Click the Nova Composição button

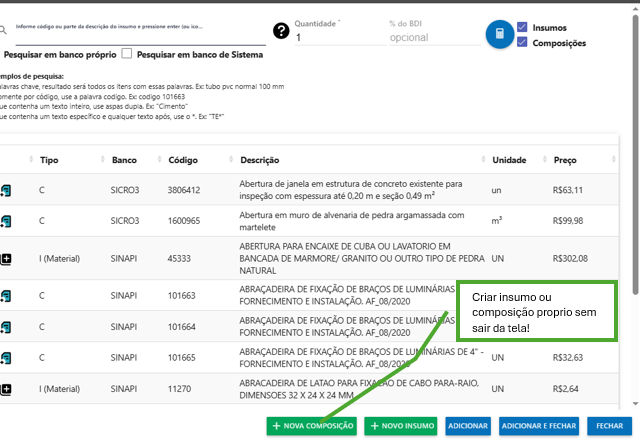[312, 426]
